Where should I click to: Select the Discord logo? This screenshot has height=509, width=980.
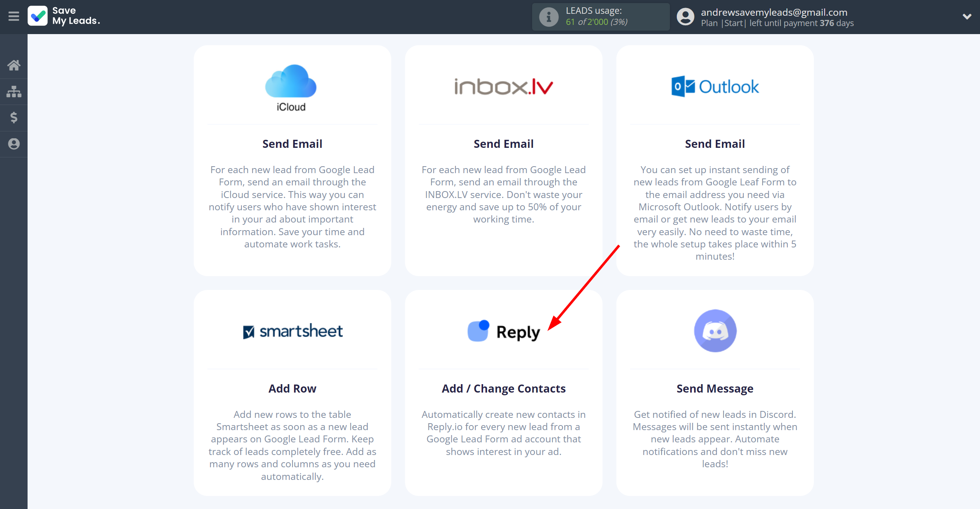pyautogui.click(x=715, y=331)
